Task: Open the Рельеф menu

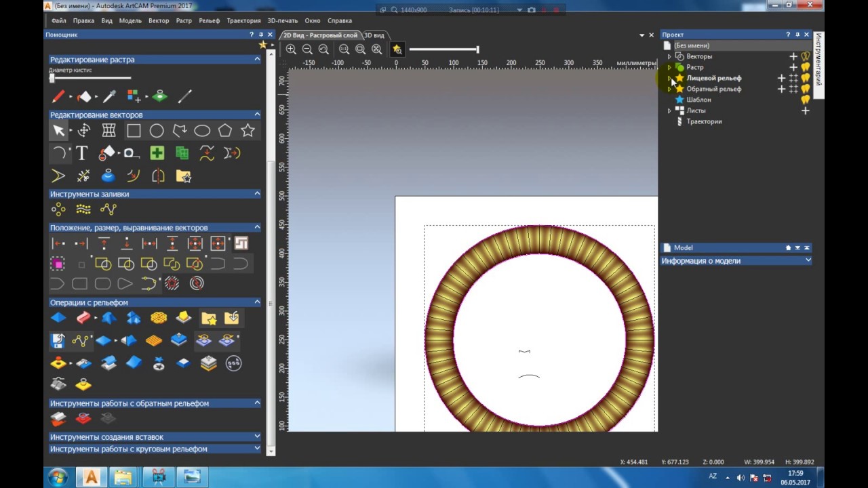Action: (210, 20)
